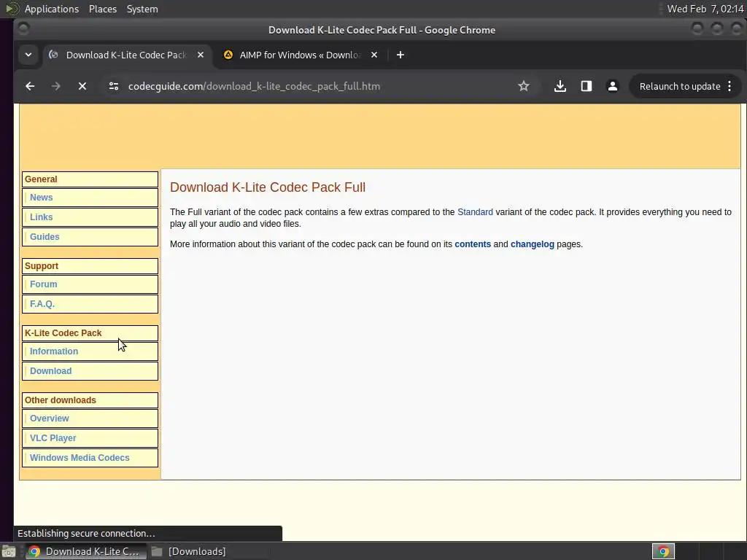The width and height of the screenshot is (747, 560).
Task: Open Chrome downloads icon
Action: coord(560,86)
